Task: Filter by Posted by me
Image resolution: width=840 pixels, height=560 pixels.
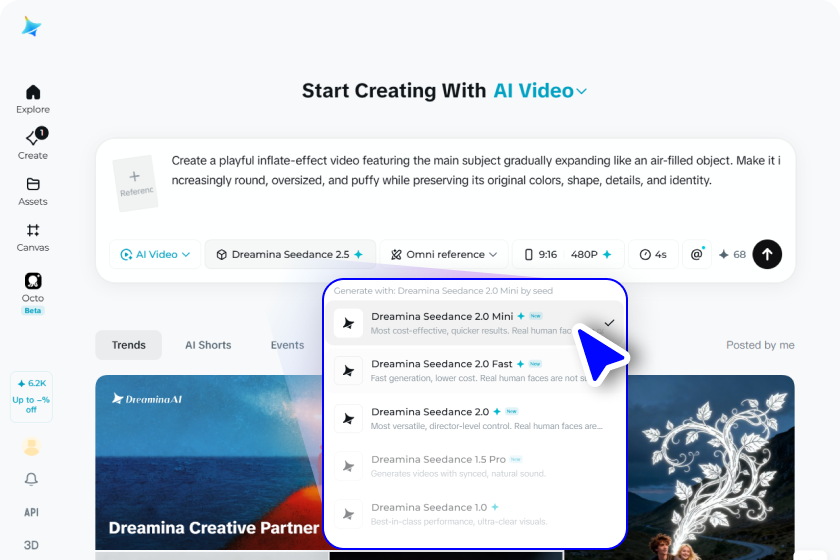Action: coord(760,345)
